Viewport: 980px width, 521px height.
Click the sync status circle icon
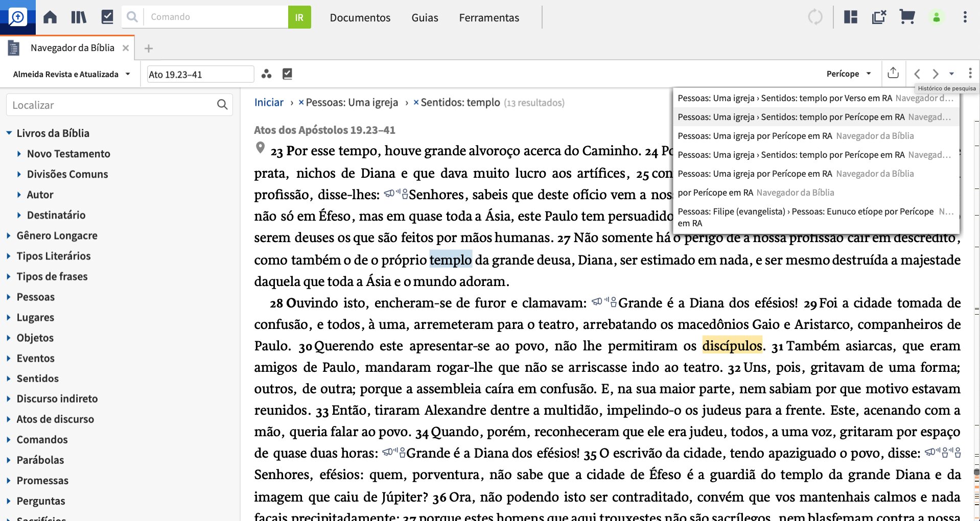click(815, 17)
